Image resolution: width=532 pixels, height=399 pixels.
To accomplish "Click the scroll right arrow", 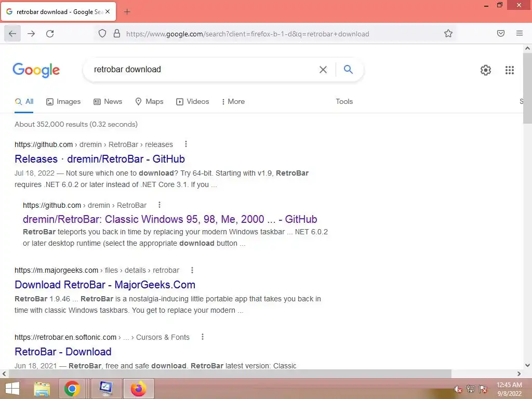I will [x=519, y=374].
